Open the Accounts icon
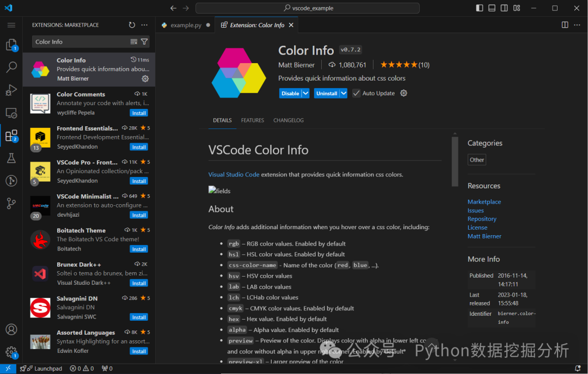Screen dimensions: 588x374 point(11,329)
